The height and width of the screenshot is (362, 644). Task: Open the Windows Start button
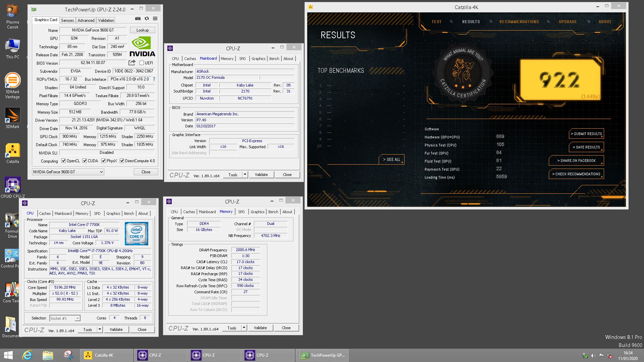[x=8, y=355]
